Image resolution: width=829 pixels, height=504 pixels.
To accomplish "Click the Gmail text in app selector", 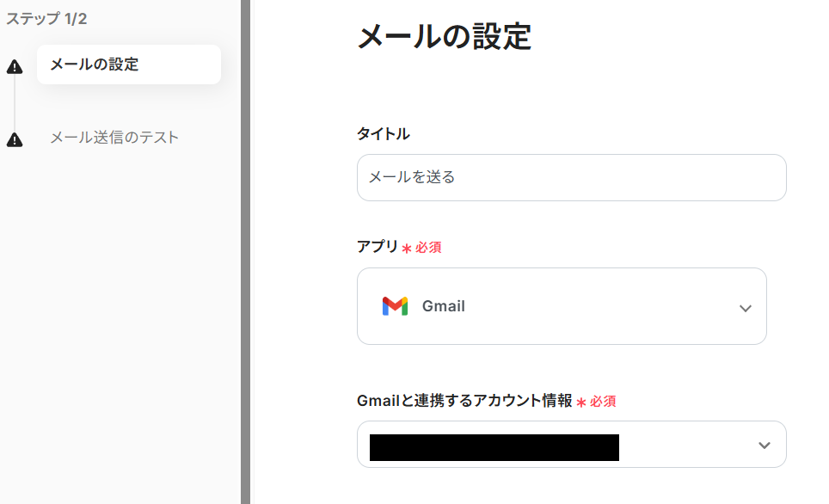I will [444, 306].
